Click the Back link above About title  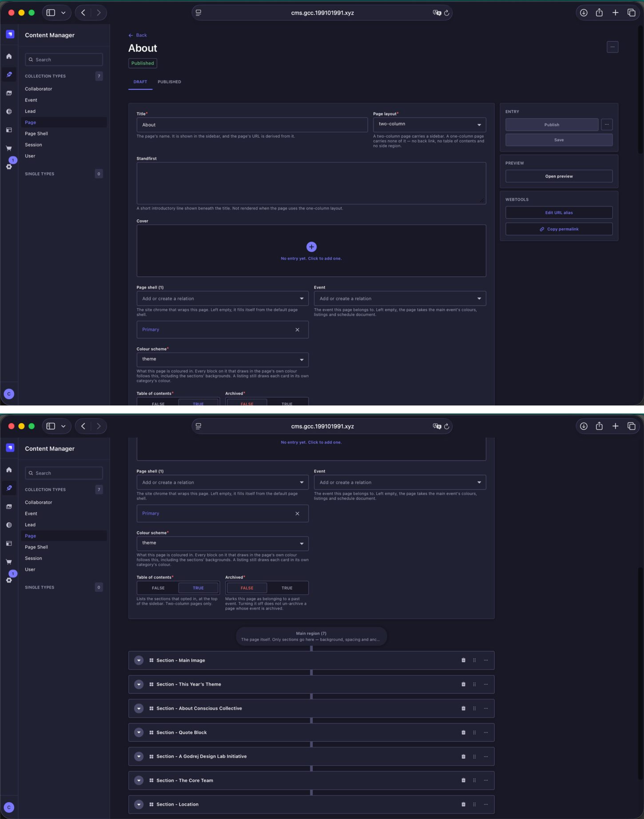(138, 35)
